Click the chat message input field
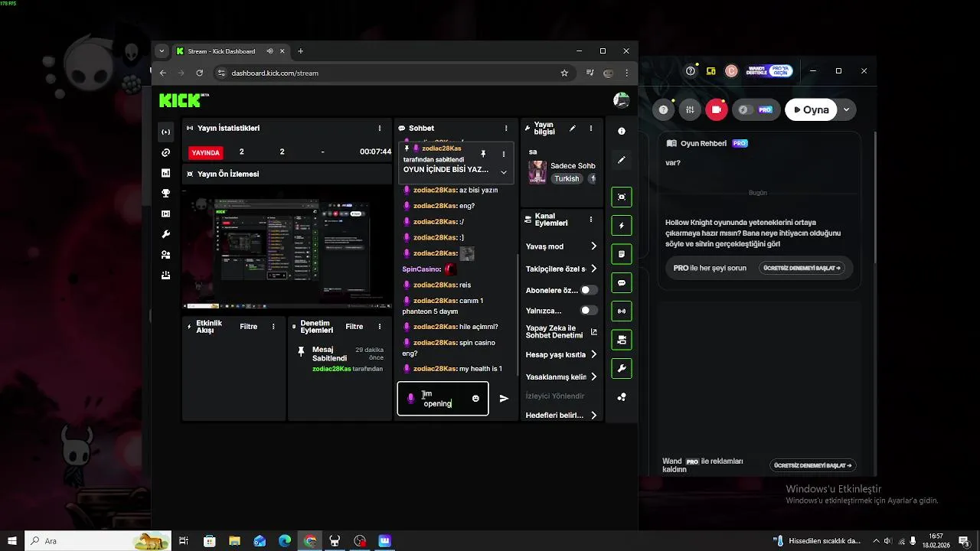The height and width of the screenshot is (551, 980). pos(443,399)
